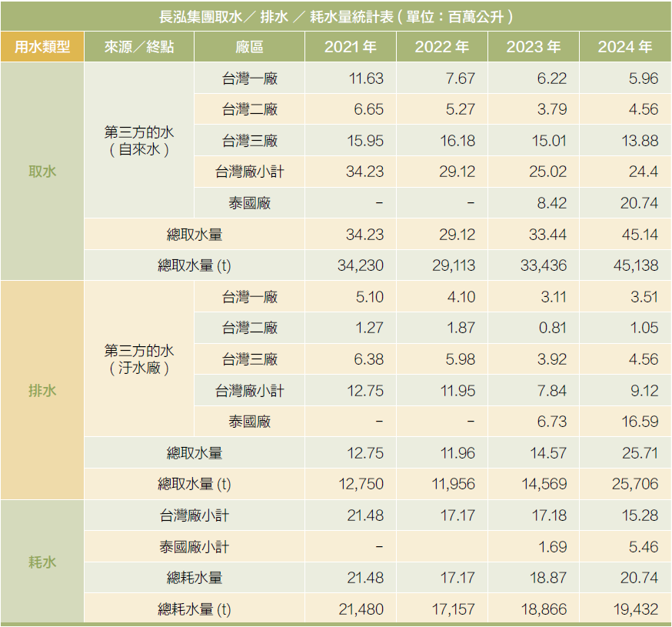Select value 11.63 in 取水 台灣一廠 row
The image size is (672, 627).
365,78
